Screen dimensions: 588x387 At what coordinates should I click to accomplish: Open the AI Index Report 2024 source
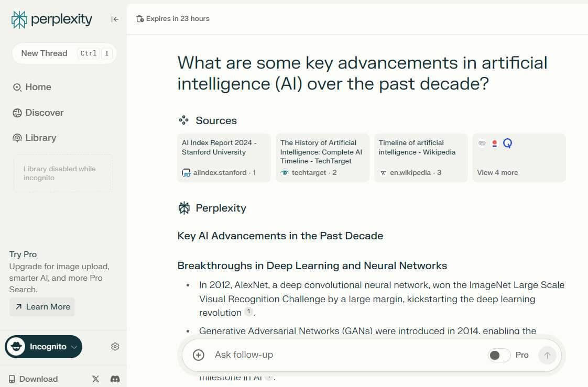pos(223,158)
